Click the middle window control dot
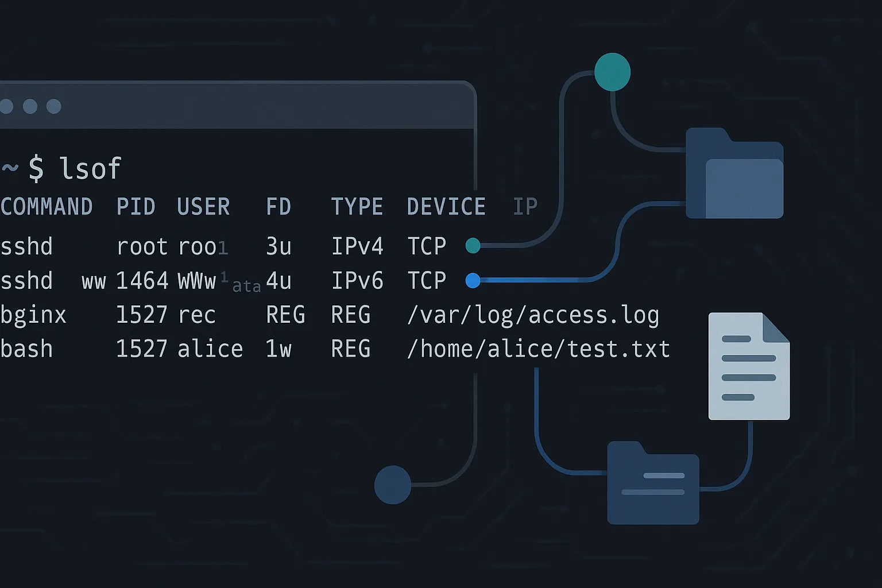This screenshot has width=882, height=588. tap(30, 106)
